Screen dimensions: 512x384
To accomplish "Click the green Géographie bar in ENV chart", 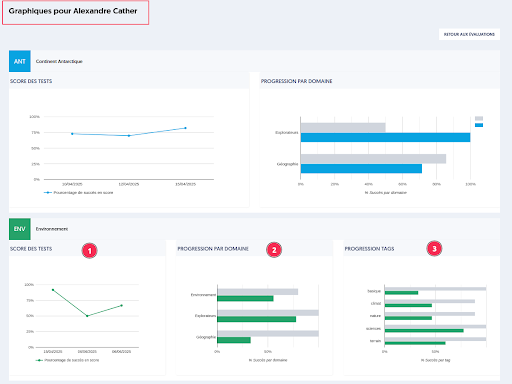I will (234, 340).
